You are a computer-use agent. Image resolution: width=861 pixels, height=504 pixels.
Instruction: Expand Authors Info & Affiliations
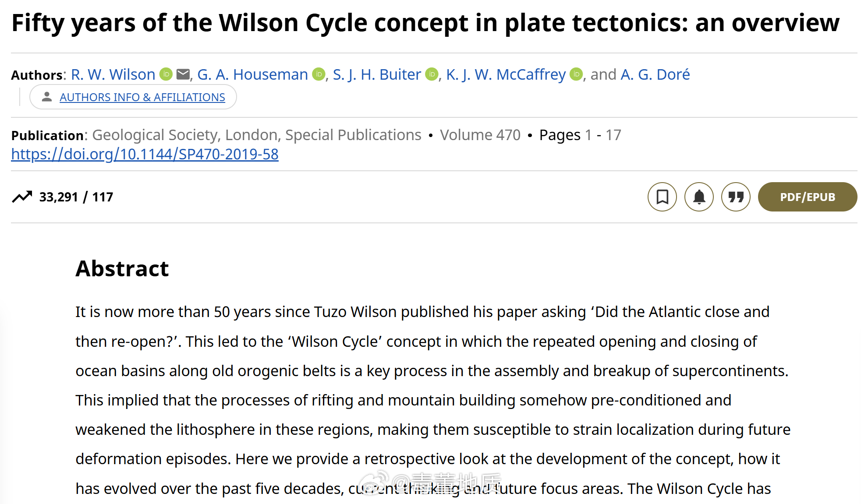(142, 97)
